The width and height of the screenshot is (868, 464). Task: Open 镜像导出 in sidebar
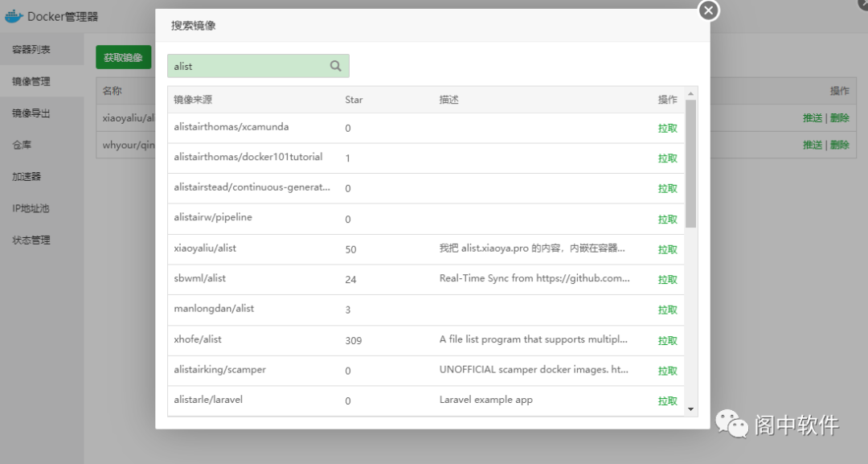(x=31, y=113)
